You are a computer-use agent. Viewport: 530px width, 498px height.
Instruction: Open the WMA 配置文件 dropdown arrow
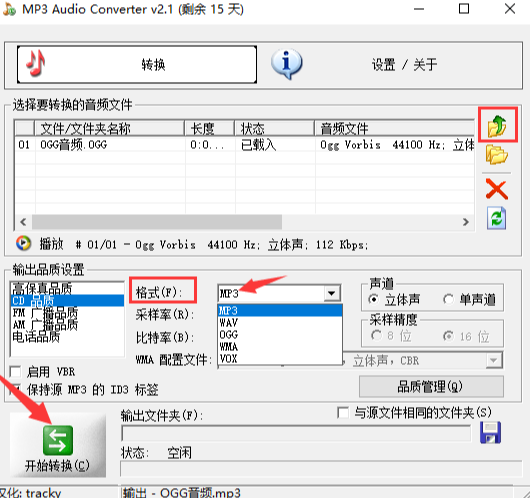pyautogui.click(x=493, y=360)
